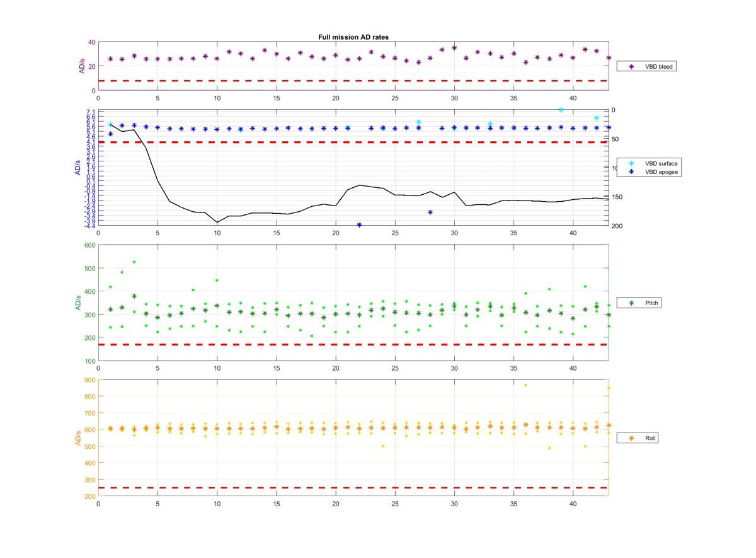Click the purple 'AD/s' label of the VBD bleed plot
Screen dimensions: 756x558
click(82, 66)
